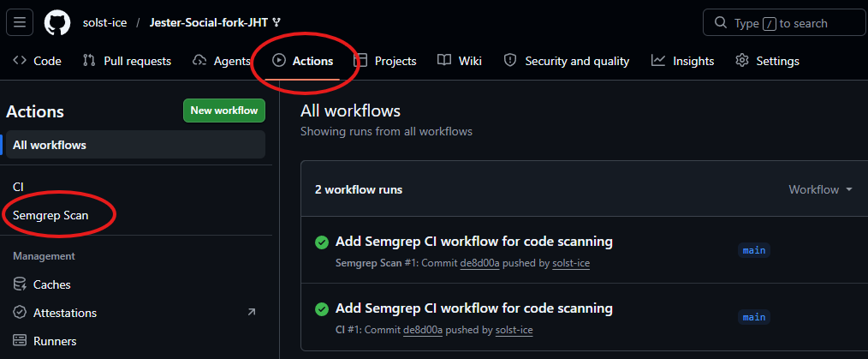Screen dimensions: 868x359
Task: Click the search magnifier icon
Action: coord(720,23)
